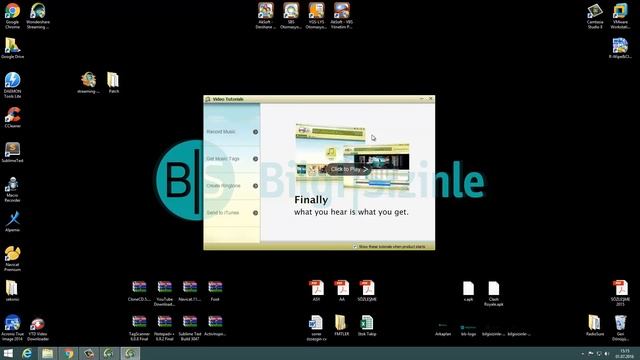Open CCleaner desktop icon
The width and height of the screenshot is (640, 360).
point(12,117)
